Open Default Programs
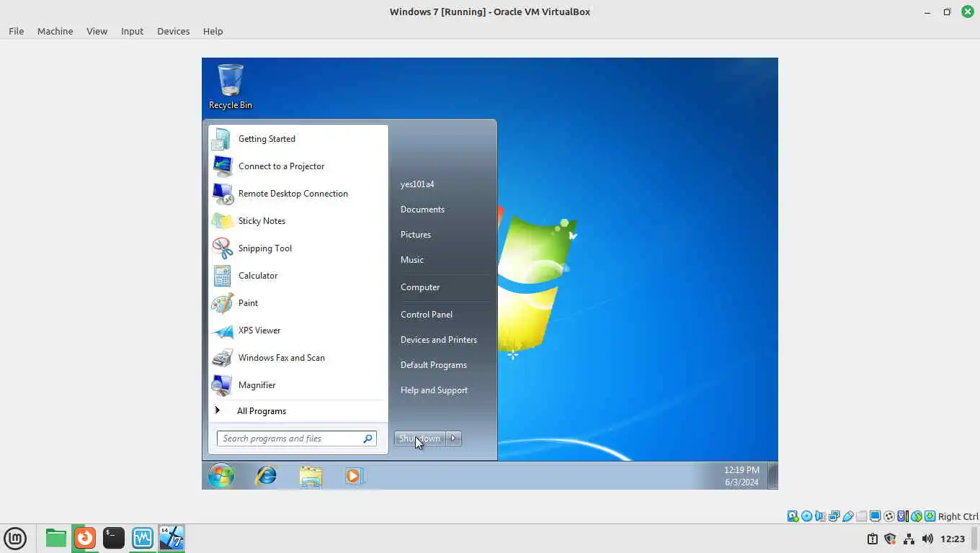Image resolution: width=980 pixels, height=553 pixels. click(x=434, y=365)
